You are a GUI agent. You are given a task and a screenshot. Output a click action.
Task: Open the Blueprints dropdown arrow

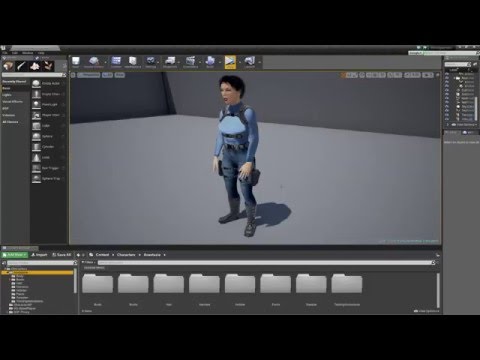pyautogui.click(x=179, y=62)
